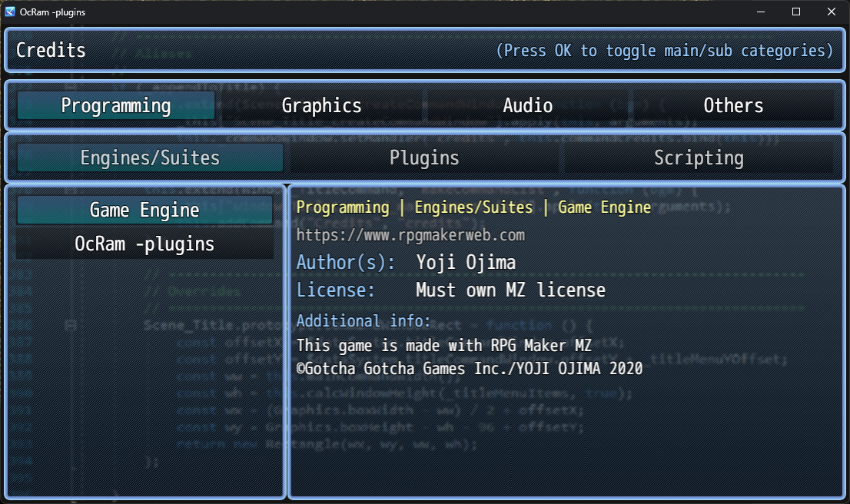Click the made with RPG Maker MZ line
Screen dimensions: 850x504
[444, 346]
